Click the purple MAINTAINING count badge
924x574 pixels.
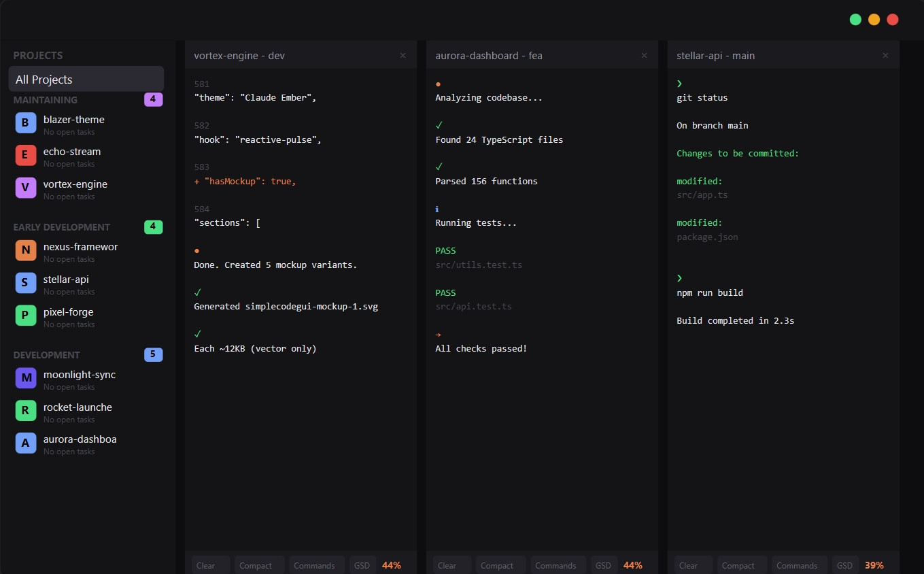[x=154, y=100]
